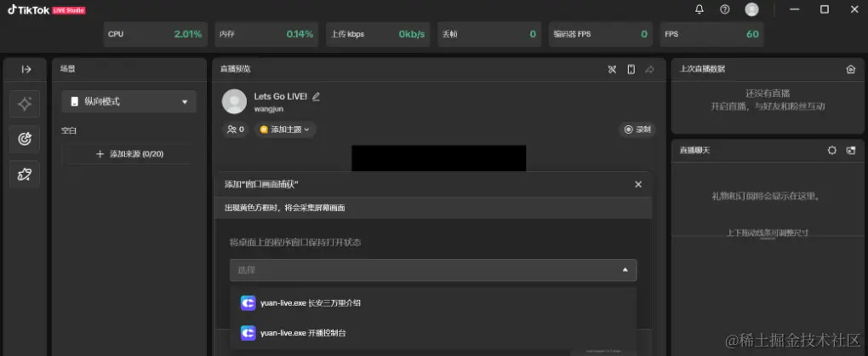This screenshot has width=868, height=356.
Task: Collapse the 选择 window selection dropdown
Action: (433, 270)
